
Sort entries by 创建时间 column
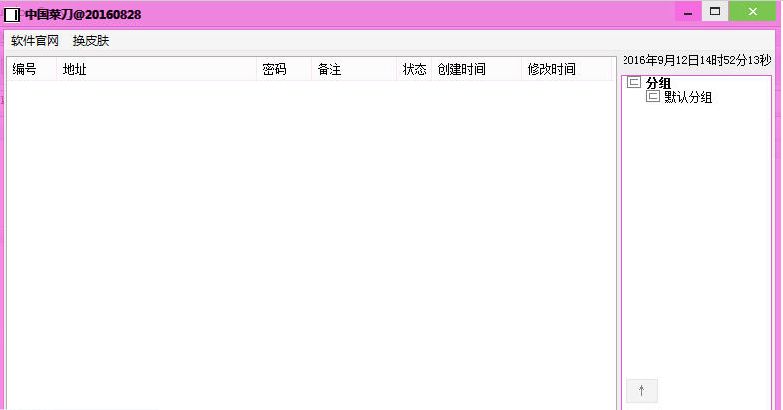[x=461, y=69]
